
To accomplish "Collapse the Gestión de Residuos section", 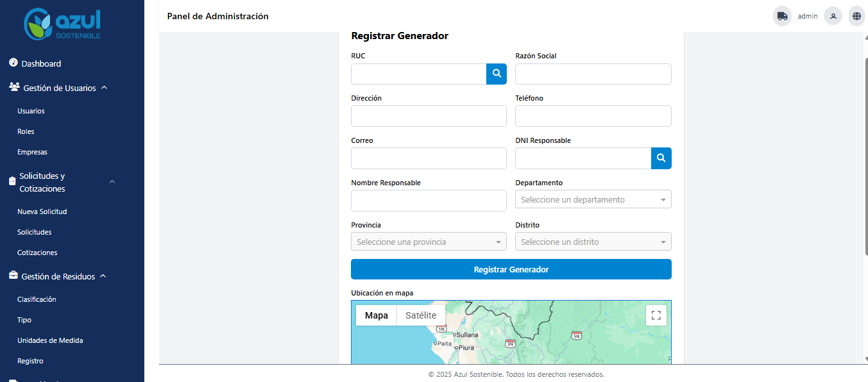I will click(x=103, y=276).
